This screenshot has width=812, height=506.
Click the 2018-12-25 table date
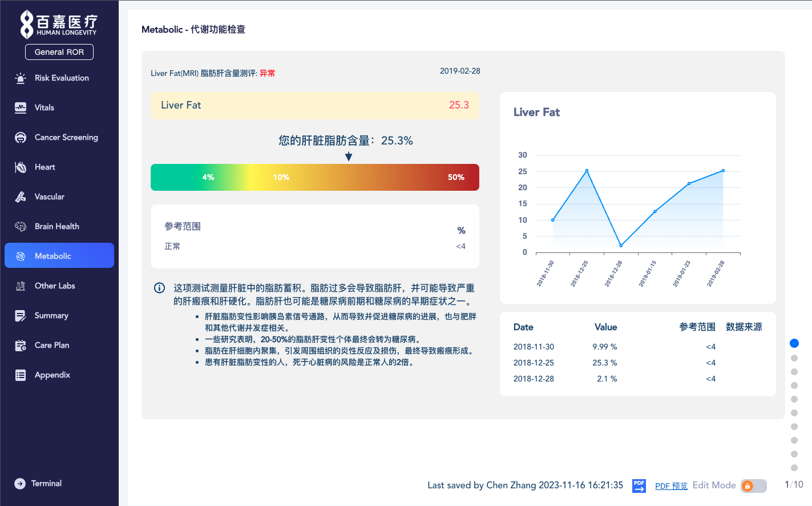[534, 363]
